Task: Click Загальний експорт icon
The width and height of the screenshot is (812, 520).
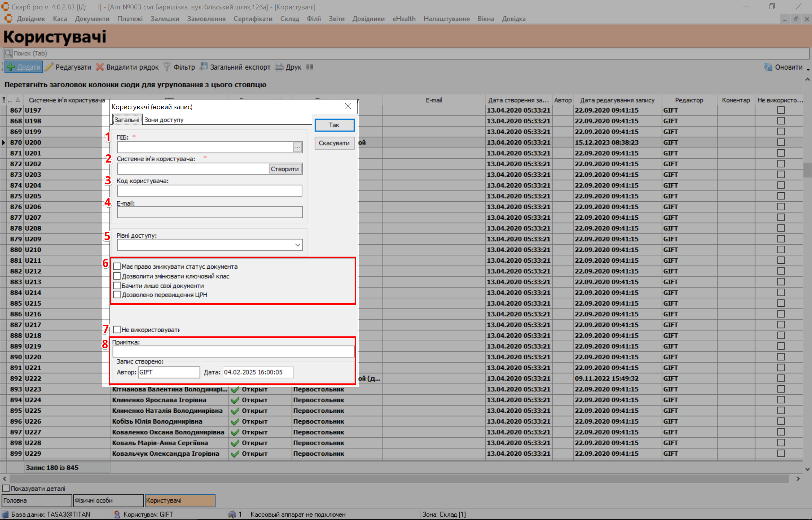Action: coord(203,67)
